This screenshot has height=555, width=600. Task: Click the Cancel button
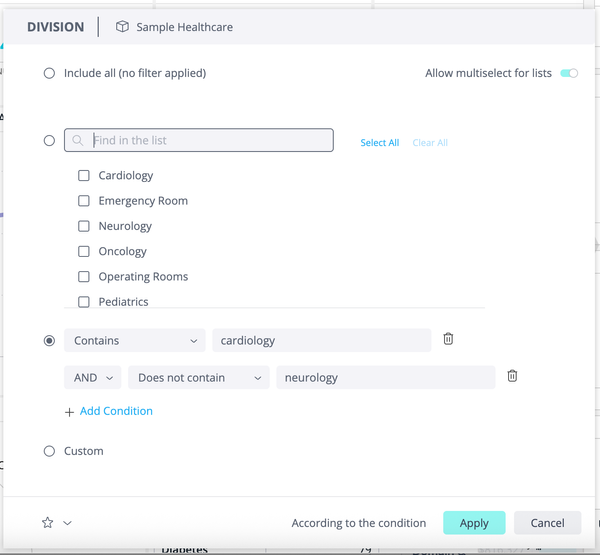click(x=547, y=523)
